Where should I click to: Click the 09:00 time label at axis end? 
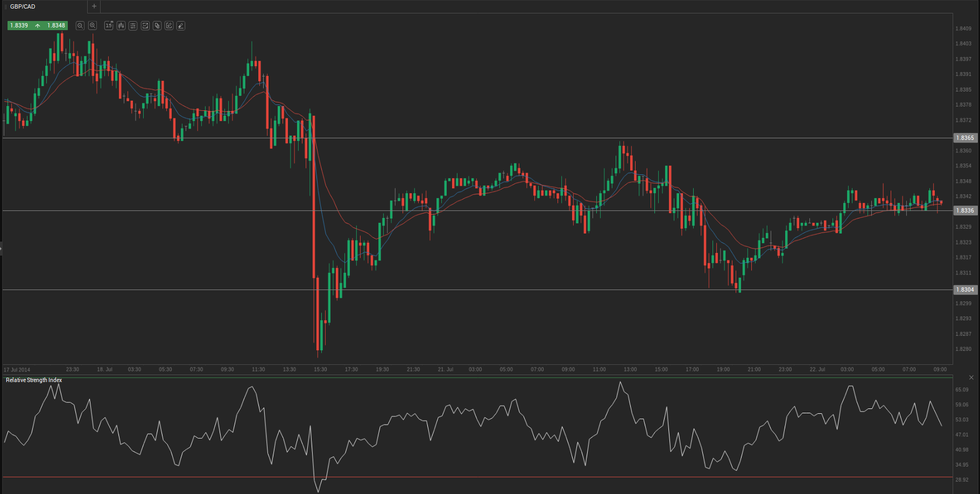(940, 369)
